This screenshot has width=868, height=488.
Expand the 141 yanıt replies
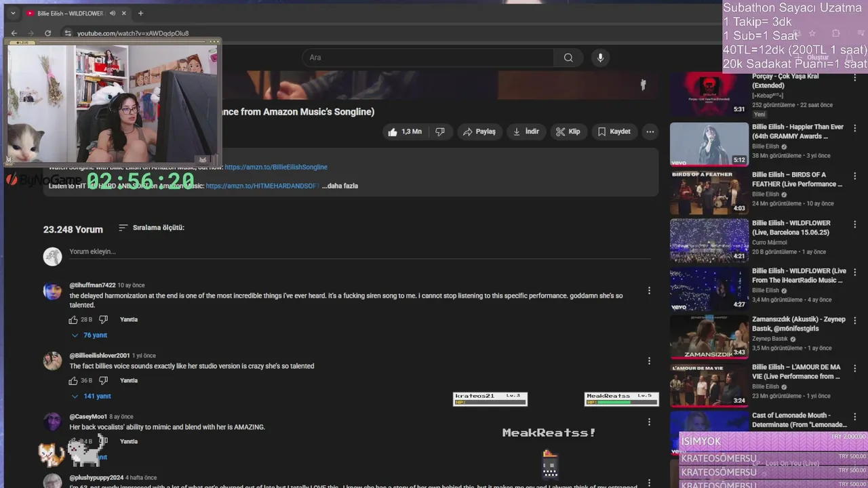point(92,396)
